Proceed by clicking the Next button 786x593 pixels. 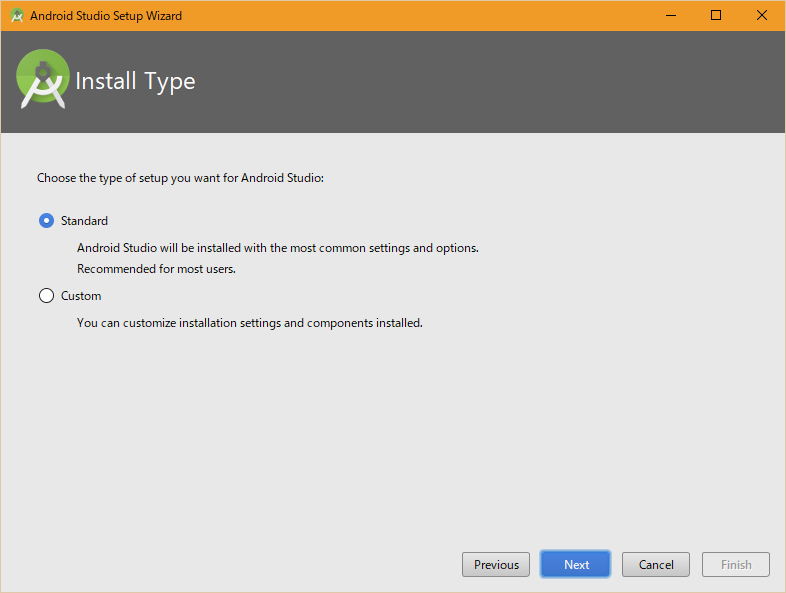576,565
